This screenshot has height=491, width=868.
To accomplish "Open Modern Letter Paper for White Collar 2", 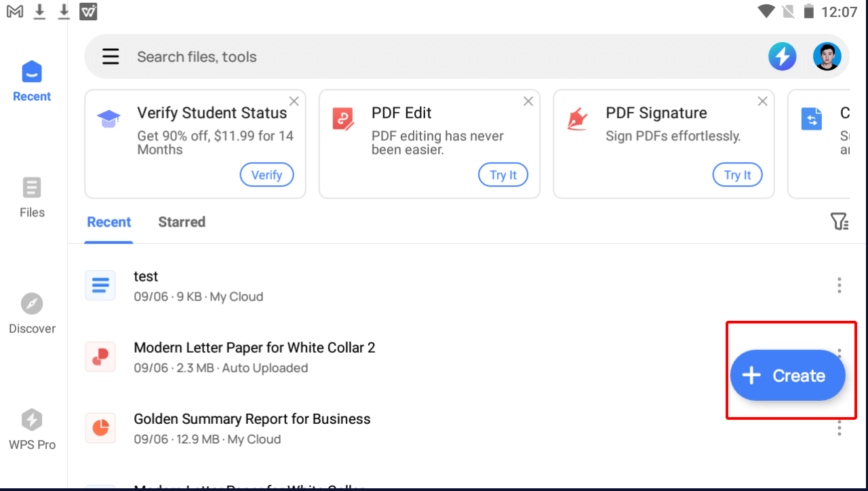I will point(254,357).
